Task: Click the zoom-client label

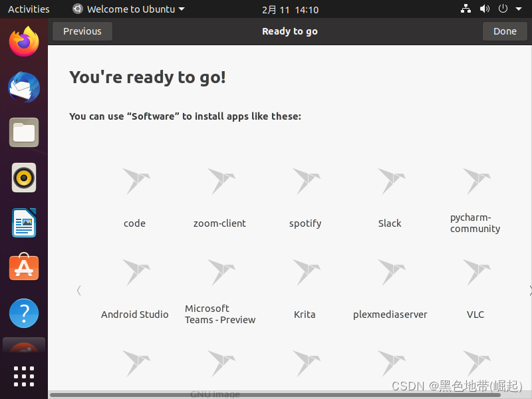Action: pyautogui.click(x=219, y=223)
